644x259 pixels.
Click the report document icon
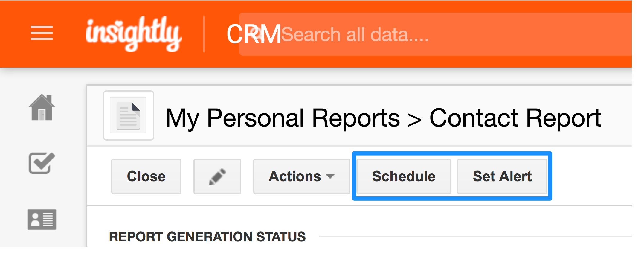pos(129,115)
